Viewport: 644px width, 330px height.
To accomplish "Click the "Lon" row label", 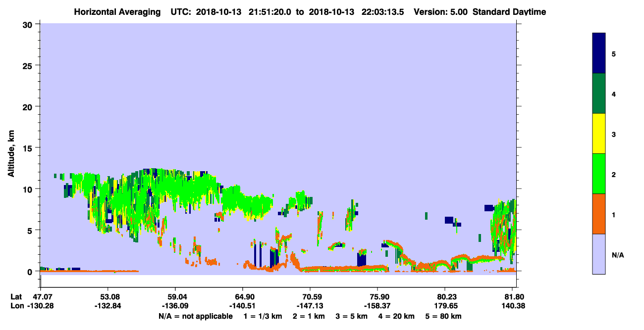I will (x=16, y=306).
